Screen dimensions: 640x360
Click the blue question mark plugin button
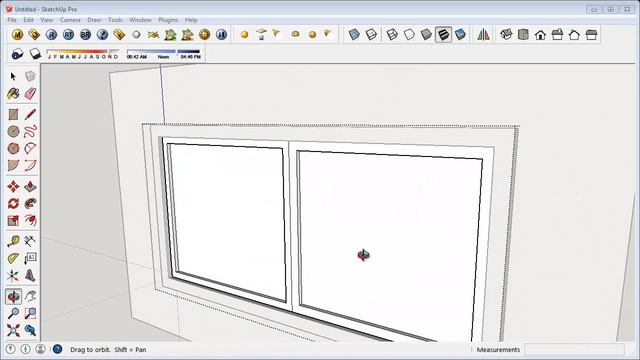pos(102,35)
